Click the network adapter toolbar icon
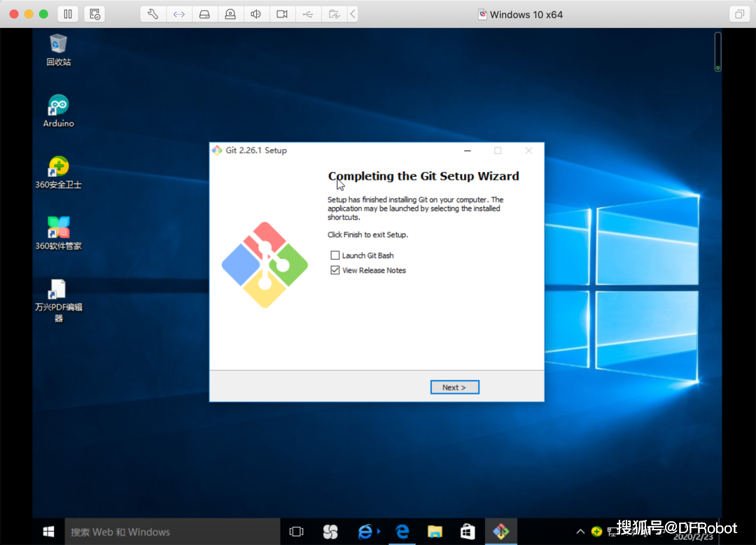 click(179, 14)
